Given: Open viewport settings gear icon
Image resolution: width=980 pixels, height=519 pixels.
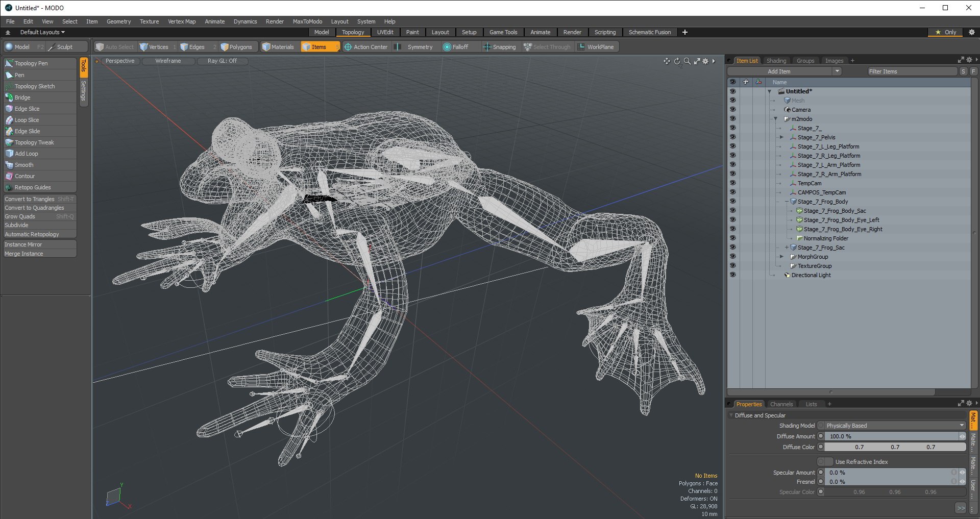Looking at the screenshot, I should [706, 61].
